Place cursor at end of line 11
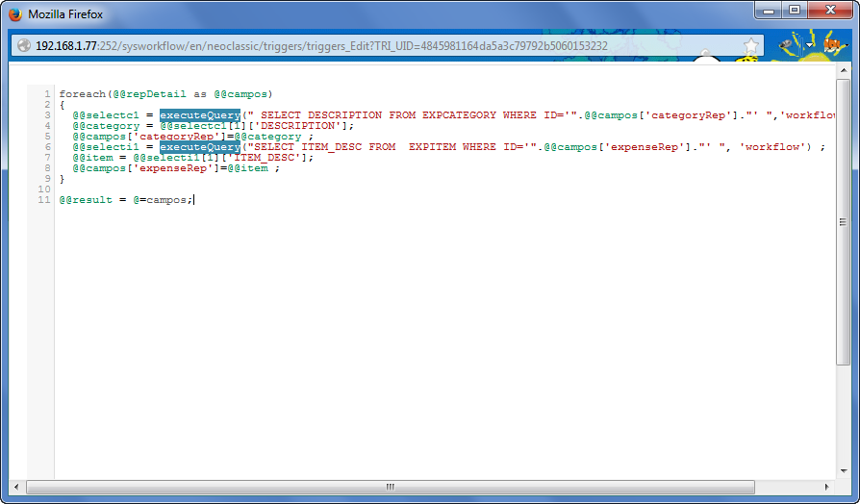 (x=195, y=200)
